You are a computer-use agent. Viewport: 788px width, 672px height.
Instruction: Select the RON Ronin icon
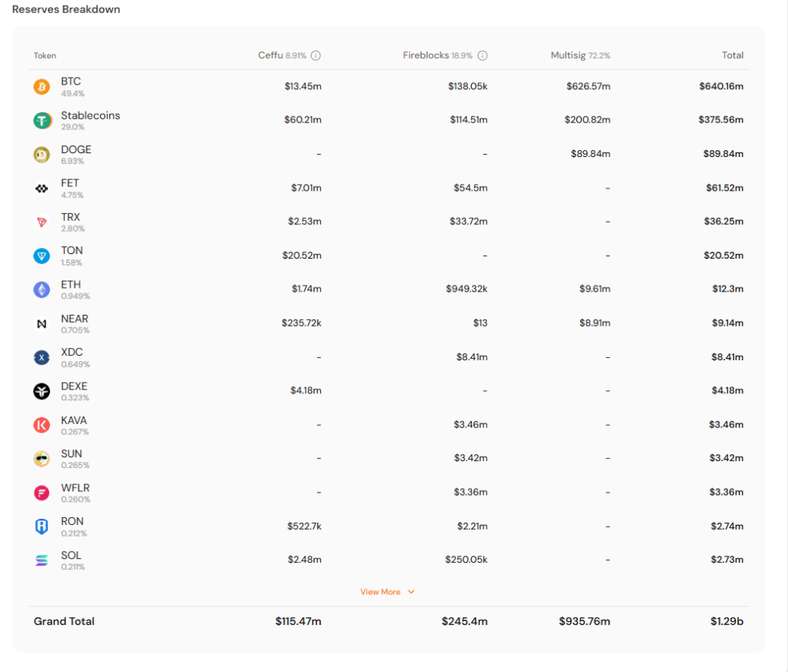click(42, 527)
